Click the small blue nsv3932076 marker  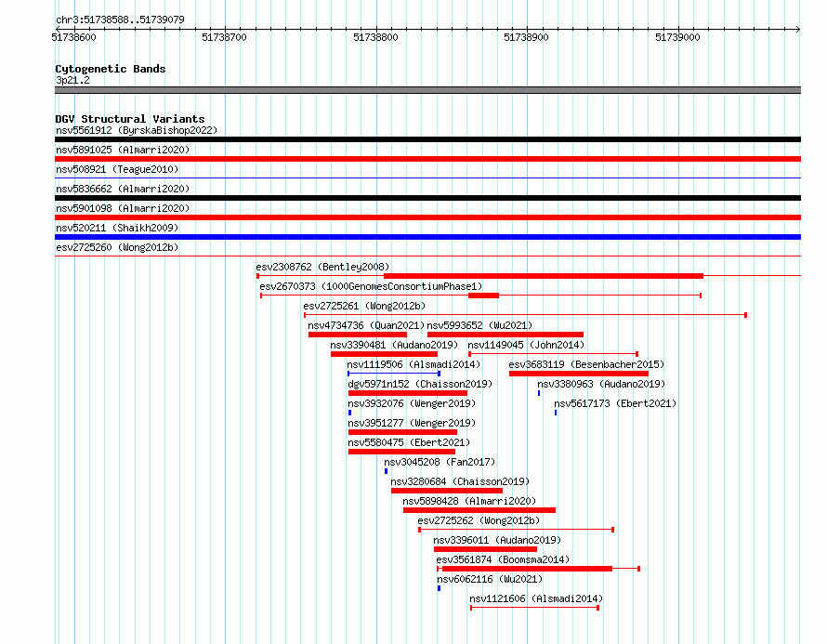tap(349, 413)
